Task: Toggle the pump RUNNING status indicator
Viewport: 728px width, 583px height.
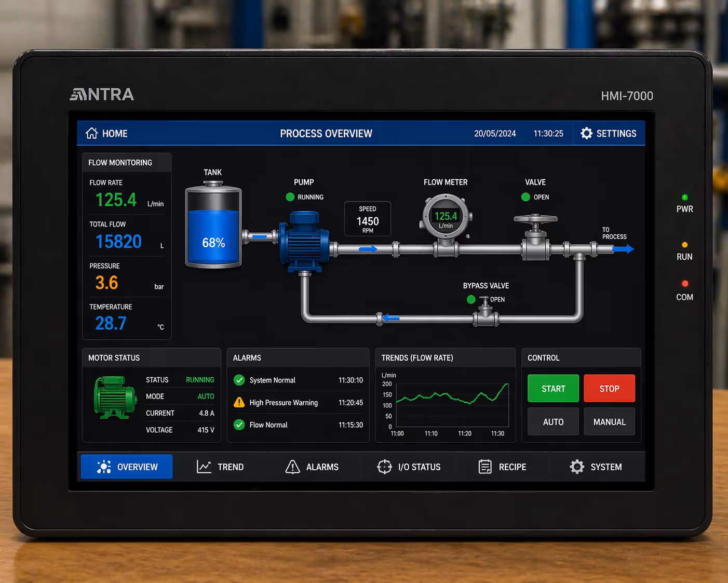Action: coord(290,197)
